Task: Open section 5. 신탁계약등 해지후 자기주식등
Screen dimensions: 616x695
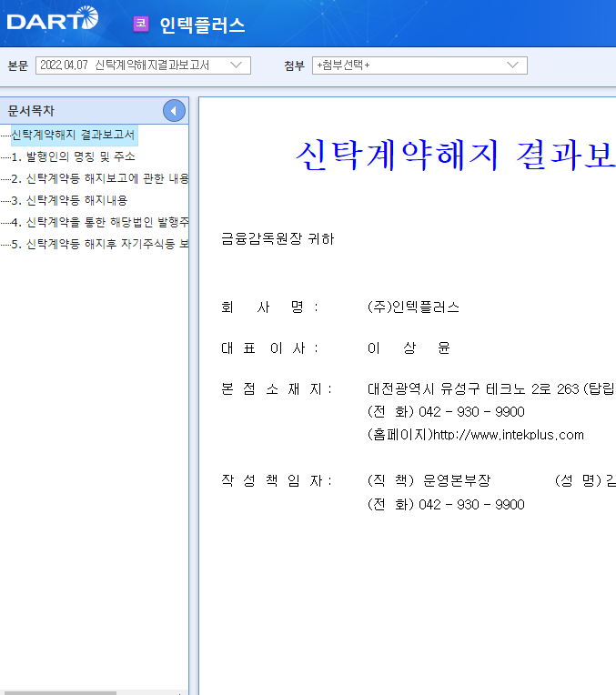Action: point(100,243)
